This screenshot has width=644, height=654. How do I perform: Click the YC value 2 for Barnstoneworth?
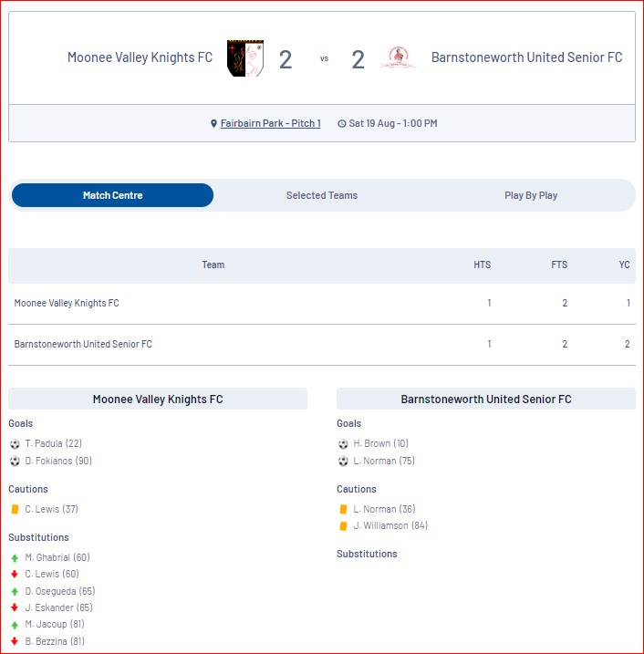(x=627, y=344)
